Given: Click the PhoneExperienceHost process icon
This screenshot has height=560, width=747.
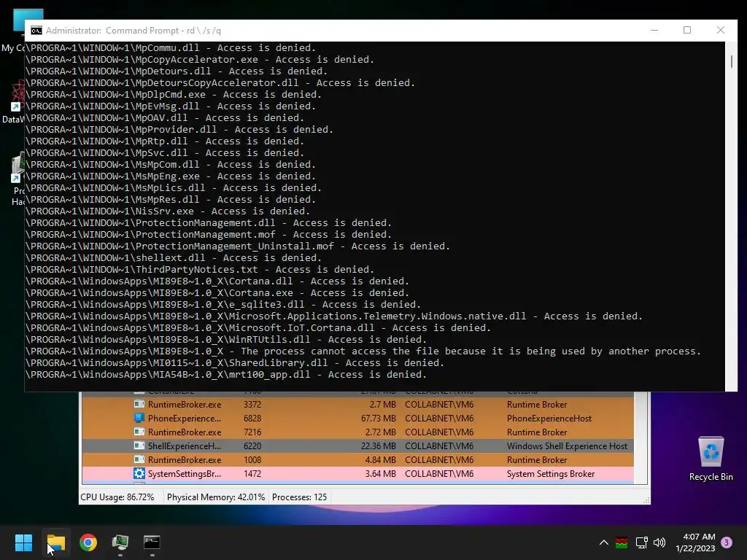Looking at the screenshot, I should 139,418.
